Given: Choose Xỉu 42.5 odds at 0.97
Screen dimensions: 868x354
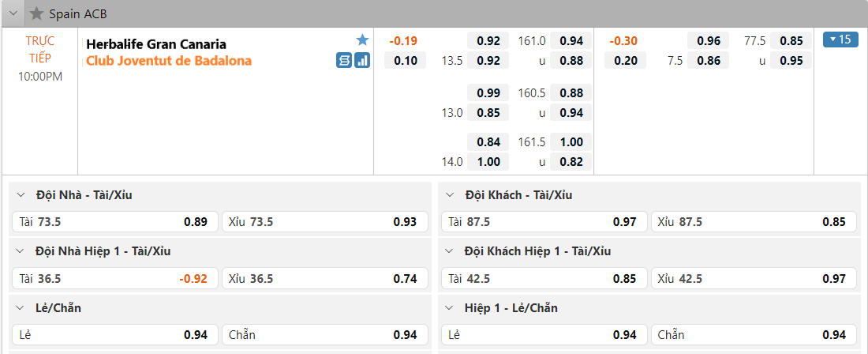Looking at the screenshot, I should point(754,278).
